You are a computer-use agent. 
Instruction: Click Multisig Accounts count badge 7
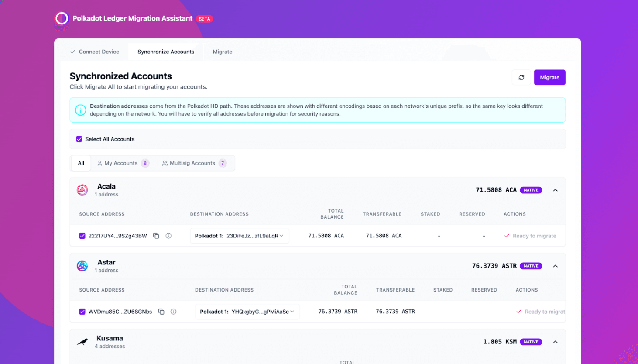(x=223, y=163)
